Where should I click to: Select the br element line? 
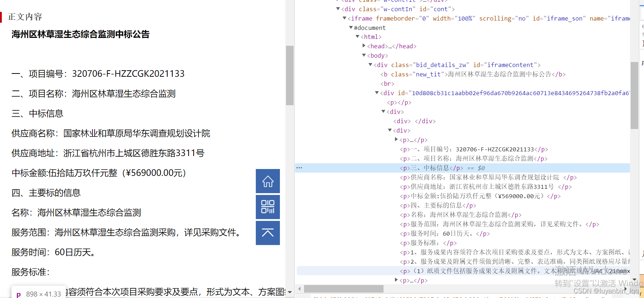click(x=387, y=84)
